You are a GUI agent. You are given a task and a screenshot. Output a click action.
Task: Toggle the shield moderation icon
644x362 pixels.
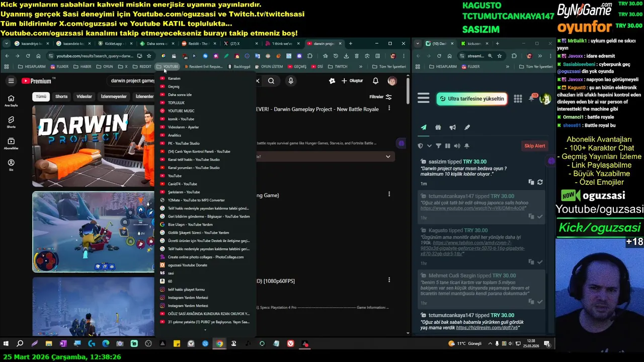(421, 146)
